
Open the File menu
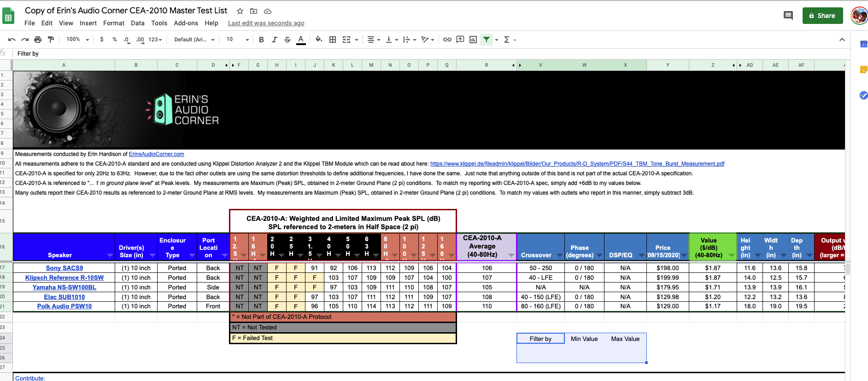tap(29, 23)
